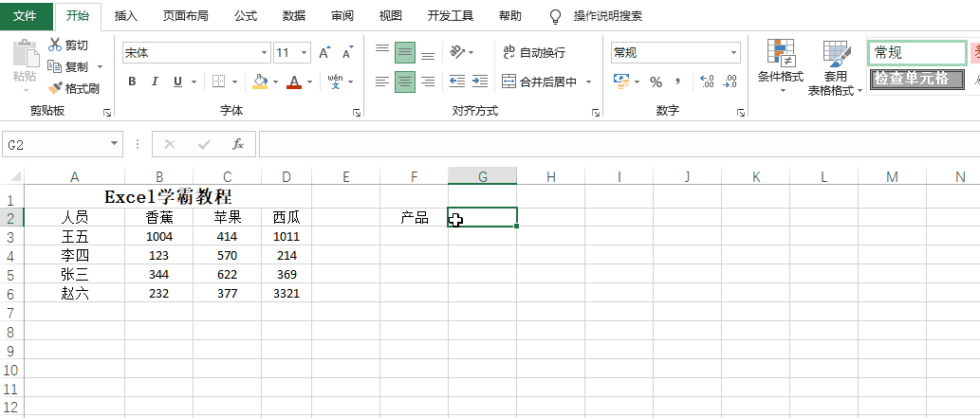Open Format as Table (套用表格格式)
The height and width of the screenshot is (418, 980).
click(834, 67)
